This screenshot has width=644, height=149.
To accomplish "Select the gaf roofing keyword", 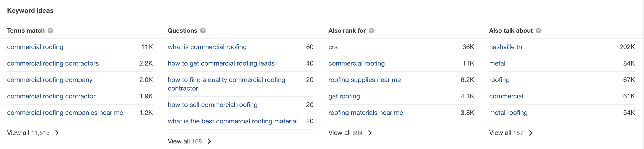I will [x=344, y=96].
